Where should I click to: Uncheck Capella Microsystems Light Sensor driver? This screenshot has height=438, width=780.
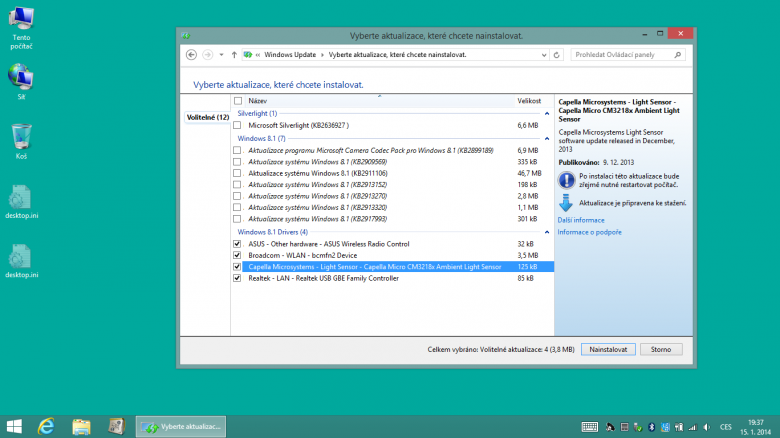point(237,267)
